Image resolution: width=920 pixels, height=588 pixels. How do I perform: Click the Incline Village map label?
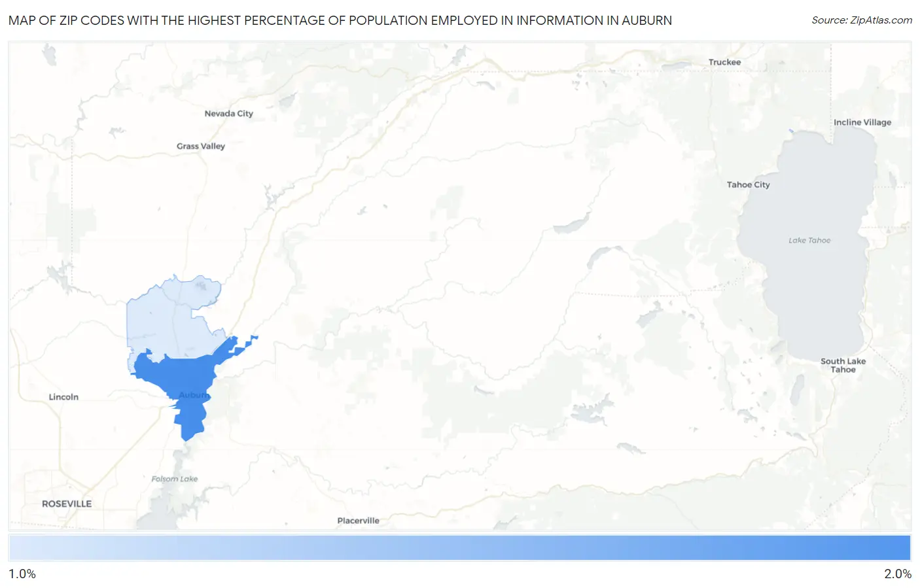[x=862, y=122]
